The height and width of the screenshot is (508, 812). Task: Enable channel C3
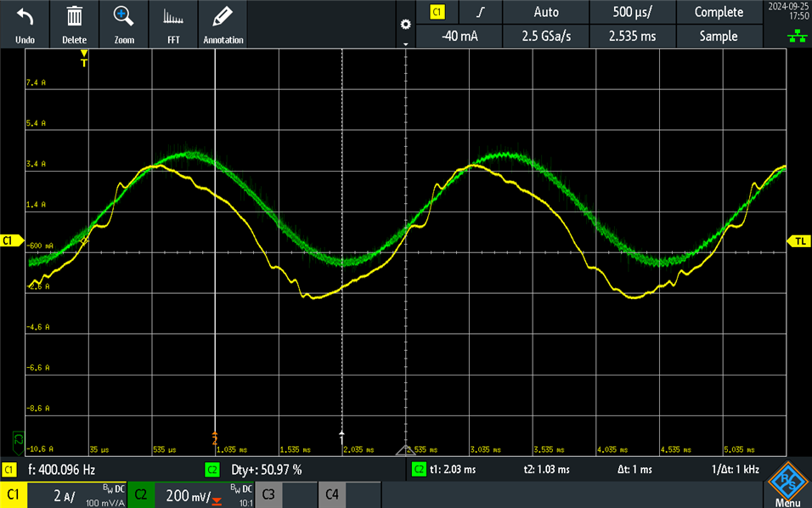(268, 494)
